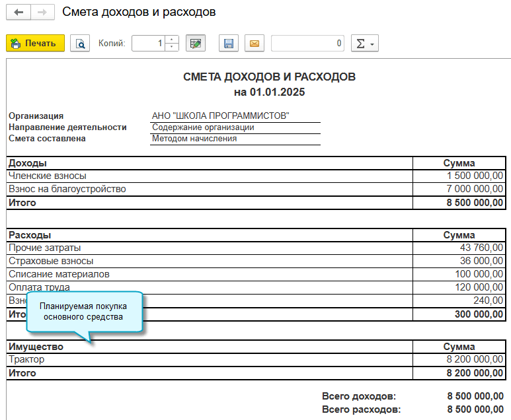Click the Расходы total 300 000,00
This screenshot has width=511, height=420.
click(479, 314)
